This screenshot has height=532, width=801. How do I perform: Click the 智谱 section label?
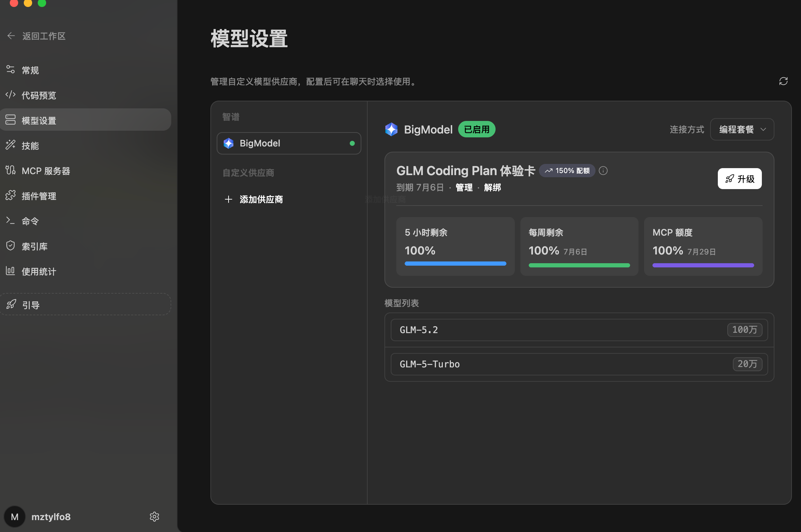(231, 117)
